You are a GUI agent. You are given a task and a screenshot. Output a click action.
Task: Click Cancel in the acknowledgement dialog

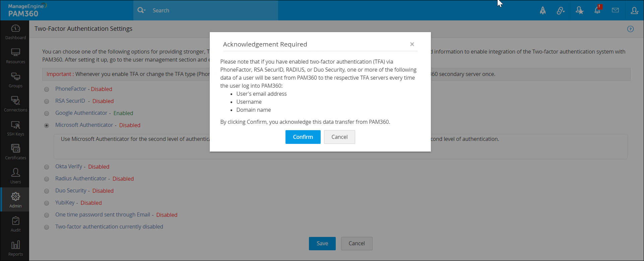point(339,137)
